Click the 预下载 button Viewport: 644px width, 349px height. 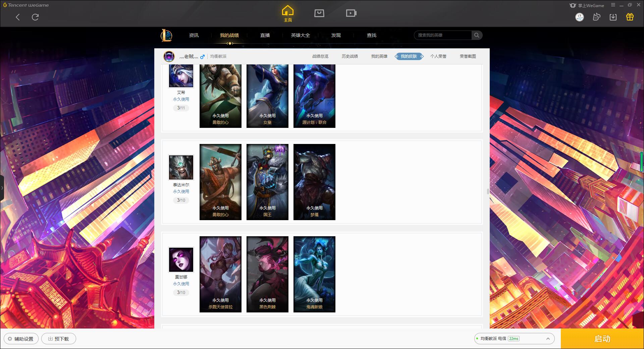[x=59, y=339]
